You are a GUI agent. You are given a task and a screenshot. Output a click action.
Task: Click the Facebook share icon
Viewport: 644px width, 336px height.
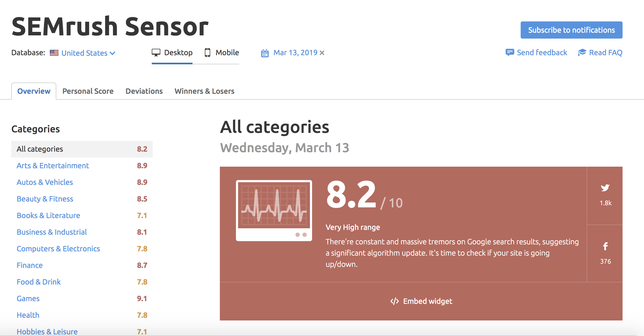pos(605,246)
